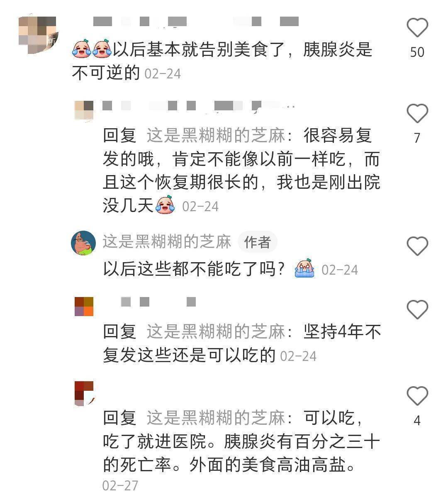Like the author's comment asking 以后这些都不能吃了吗
448x492 pixels.
(417, 246)
